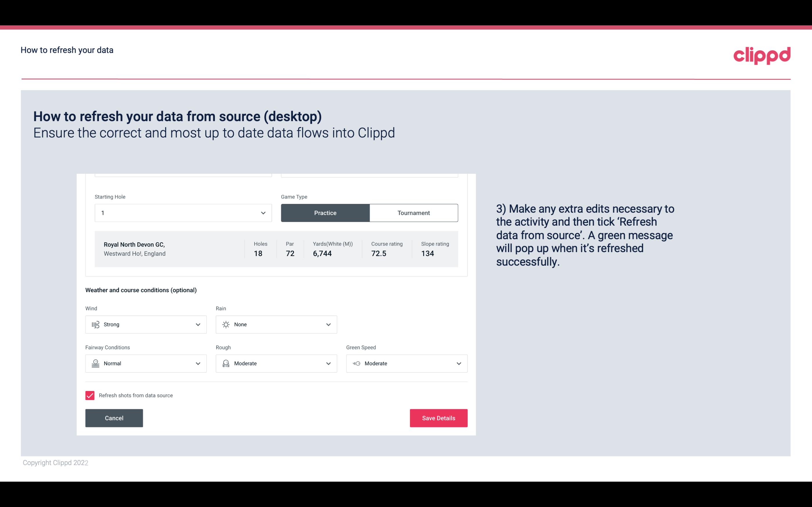The width and height of the screenshot is (812, 507).
Task: Click the wind condition icon
Action: click(x=95, y=324)
